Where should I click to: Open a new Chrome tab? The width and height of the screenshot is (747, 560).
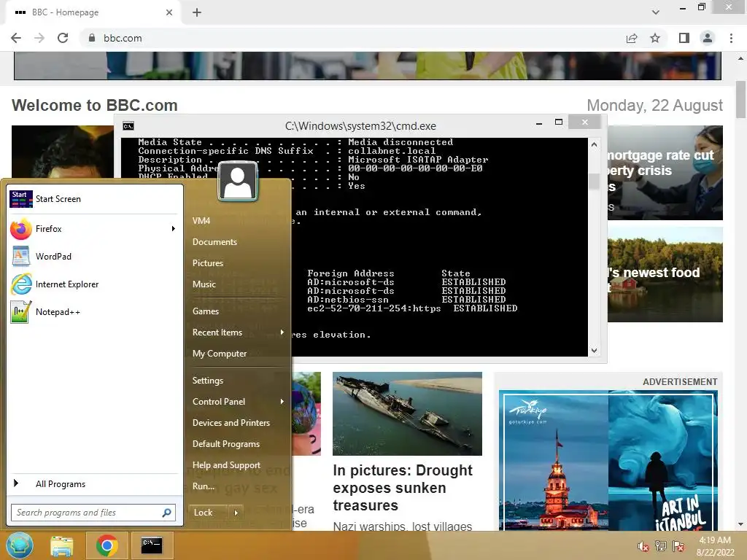pos(197,12)
